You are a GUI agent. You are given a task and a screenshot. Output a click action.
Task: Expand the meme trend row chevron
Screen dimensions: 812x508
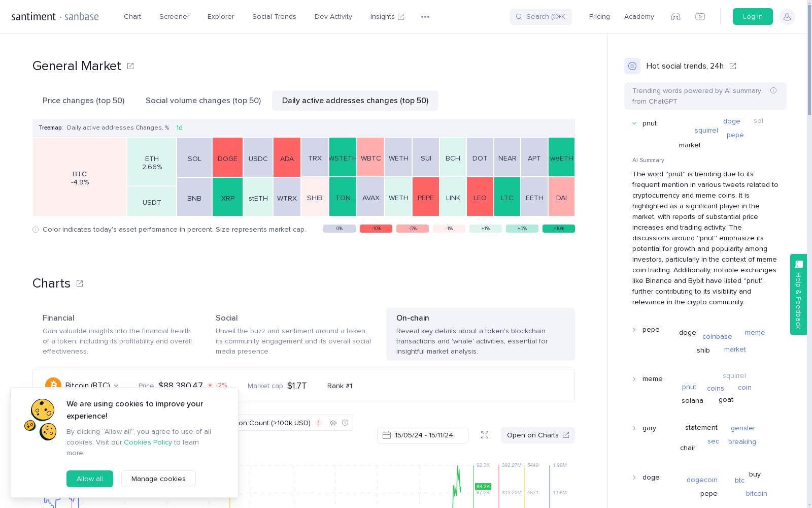(x=634, y=379)
